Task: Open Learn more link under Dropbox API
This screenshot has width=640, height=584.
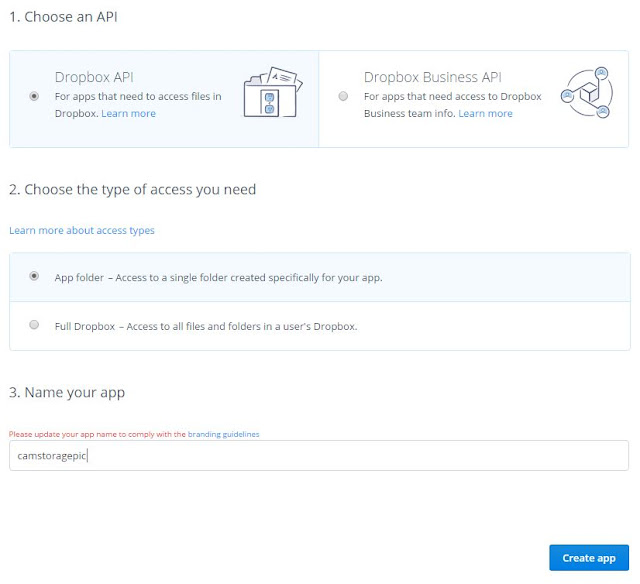Action: tap(129, 113)
